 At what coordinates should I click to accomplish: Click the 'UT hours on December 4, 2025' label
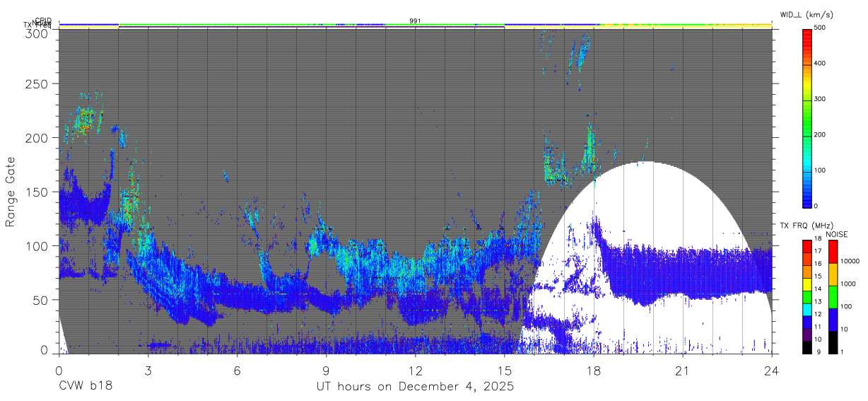[x=415, y=387]
